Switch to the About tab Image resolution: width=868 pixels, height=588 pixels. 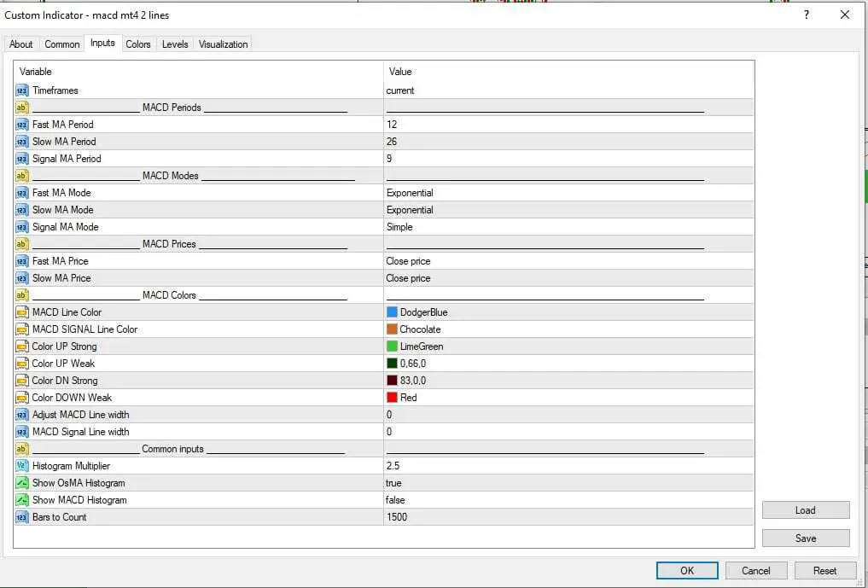tap(21, 44)
